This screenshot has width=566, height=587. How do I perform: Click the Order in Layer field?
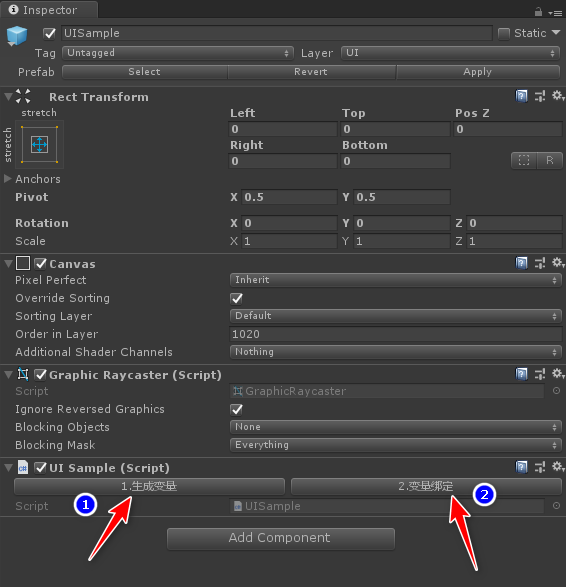[396, 334]
